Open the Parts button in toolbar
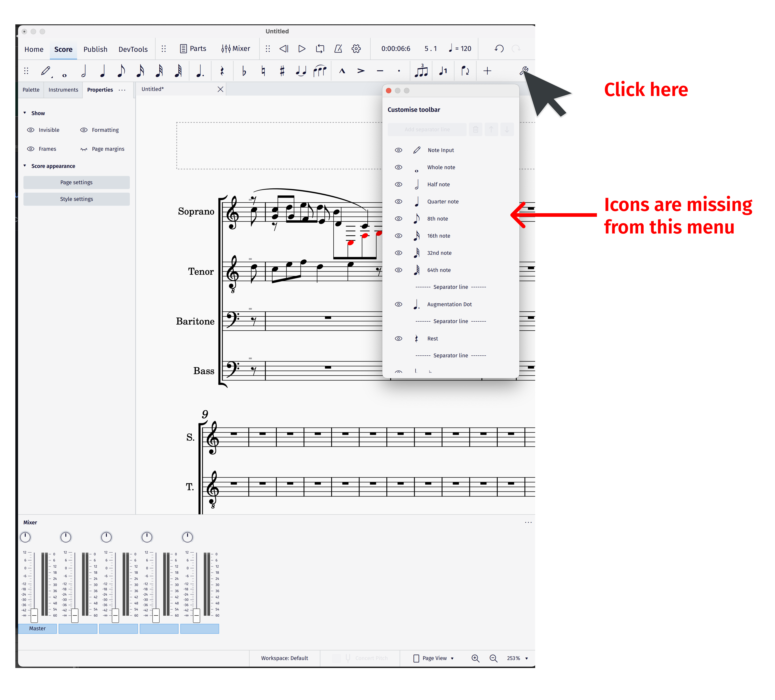This screenshot has height=700, width=775. (193, 49)
